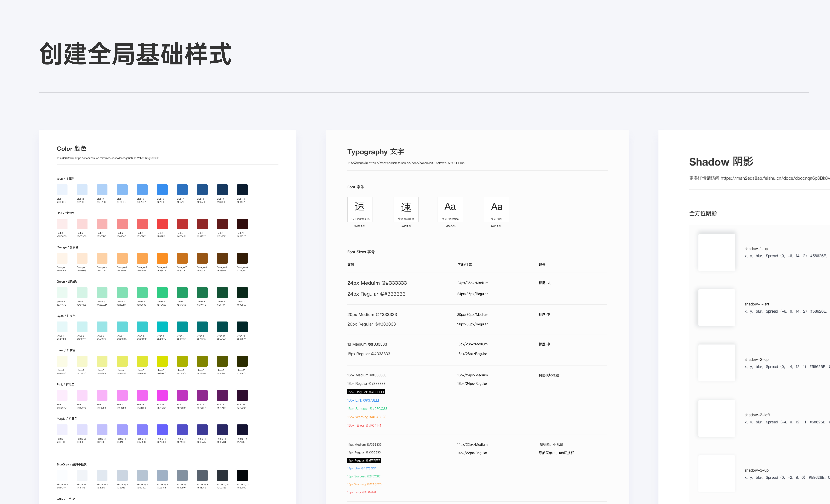Image resolution: width=830 pixels, height=504 pixels.
Task: Click the 'Green / 成功色' group label
Action: point(66,282)
